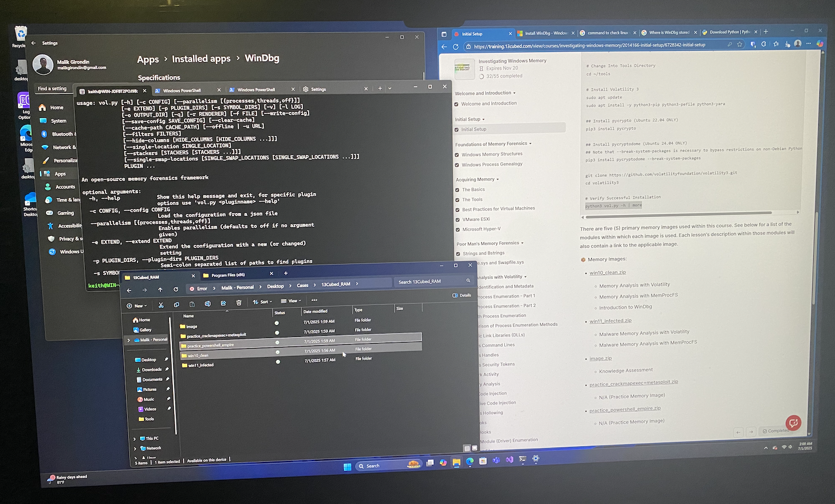
Task: Click Copy icon in File Explorer toolbar
Action: click(177, 305)
